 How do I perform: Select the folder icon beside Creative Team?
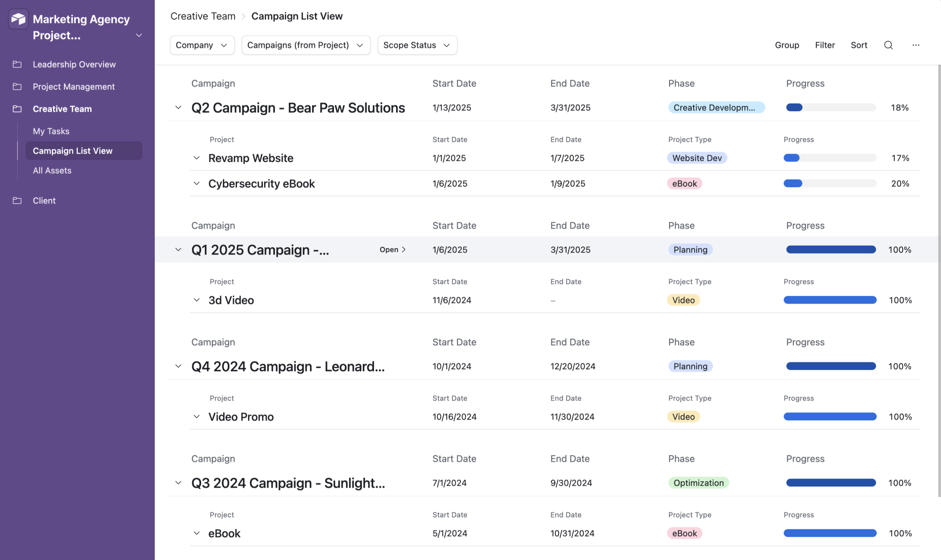tap(18, 109)
